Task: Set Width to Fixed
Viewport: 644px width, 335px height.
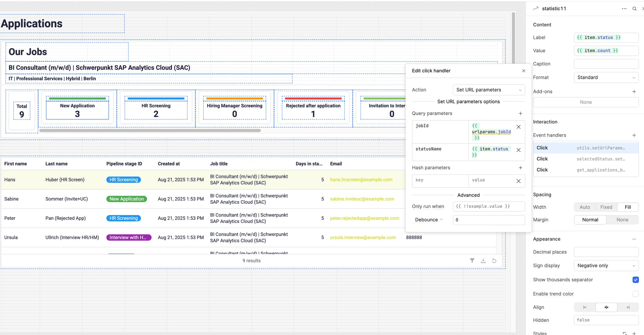Action: pos(606,207)
